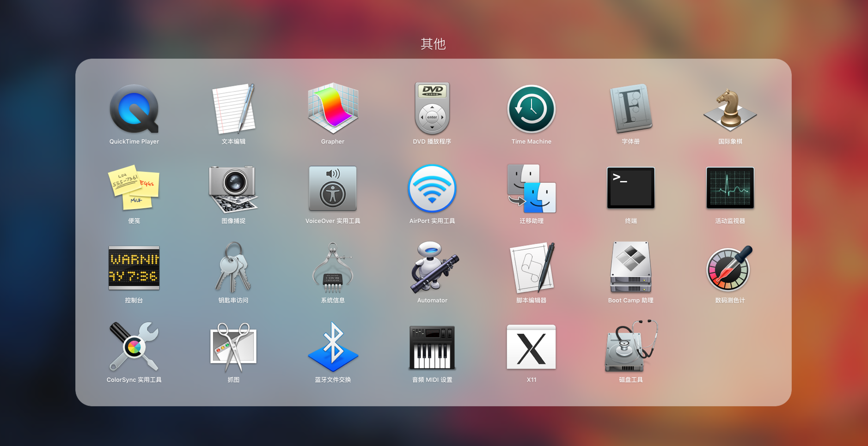This screenshot has width=868, height=446.
Task: Click the 'DVD 播放程序' label text
Action: coord(432,142)
